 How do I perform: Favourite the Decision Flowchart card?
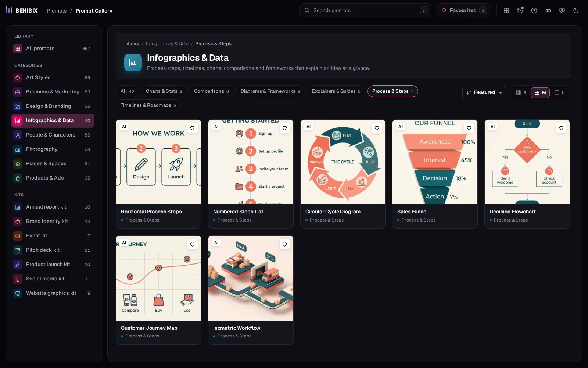(561, 128)
